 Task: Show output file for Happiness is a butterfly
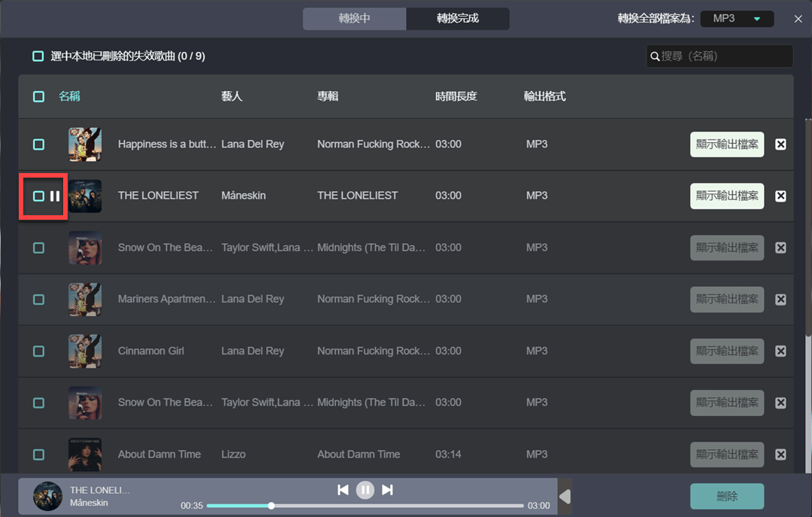coord(726,144)
